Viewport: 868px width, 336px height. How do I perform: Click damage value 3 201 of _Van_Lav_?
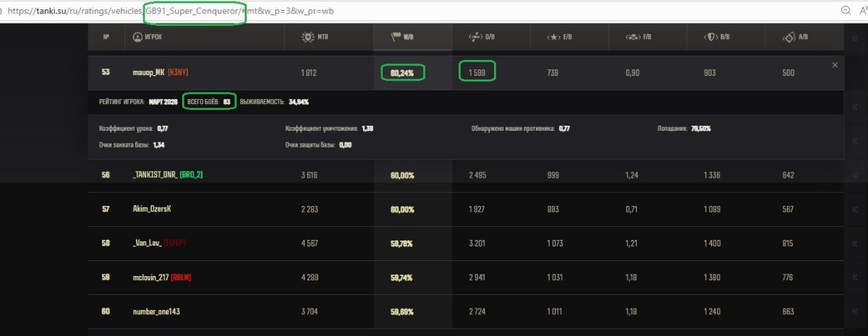[477, 244]
